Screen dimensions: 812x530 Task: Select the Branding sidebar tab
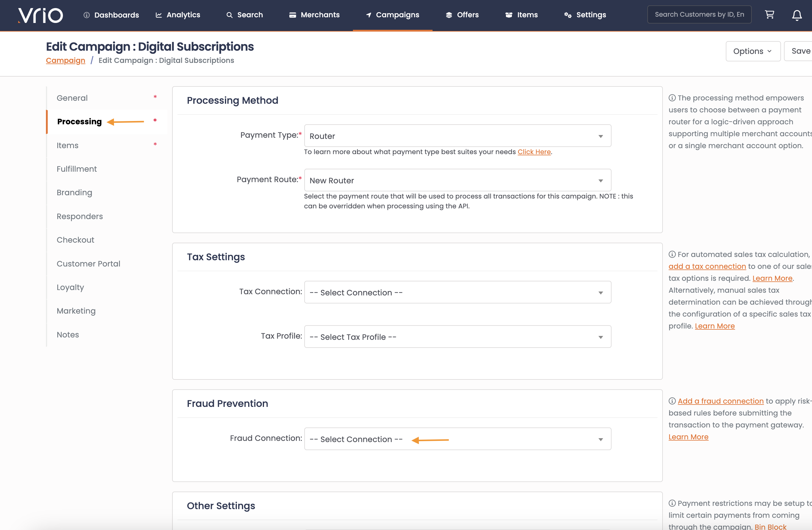[x=107, y=193]
